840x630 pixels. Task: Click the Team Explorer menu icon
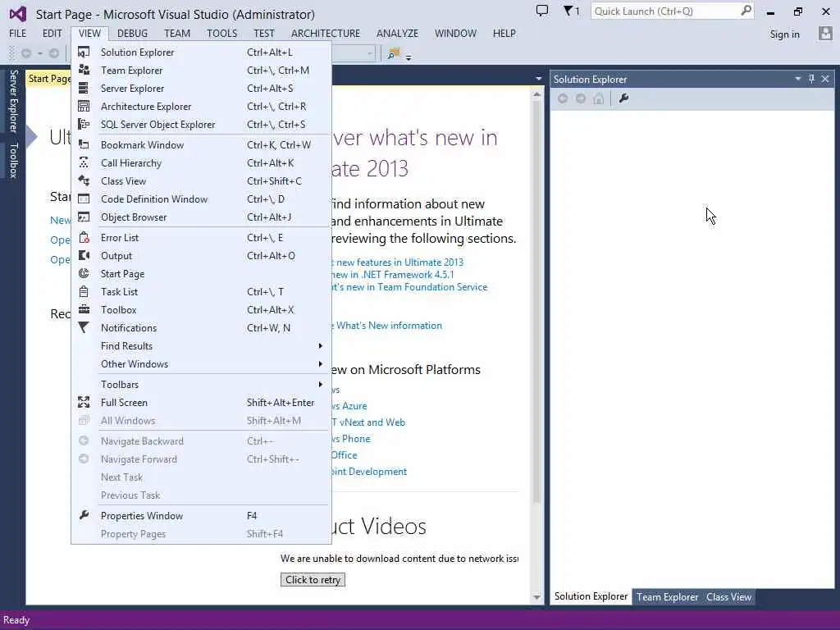pos(84,71)
